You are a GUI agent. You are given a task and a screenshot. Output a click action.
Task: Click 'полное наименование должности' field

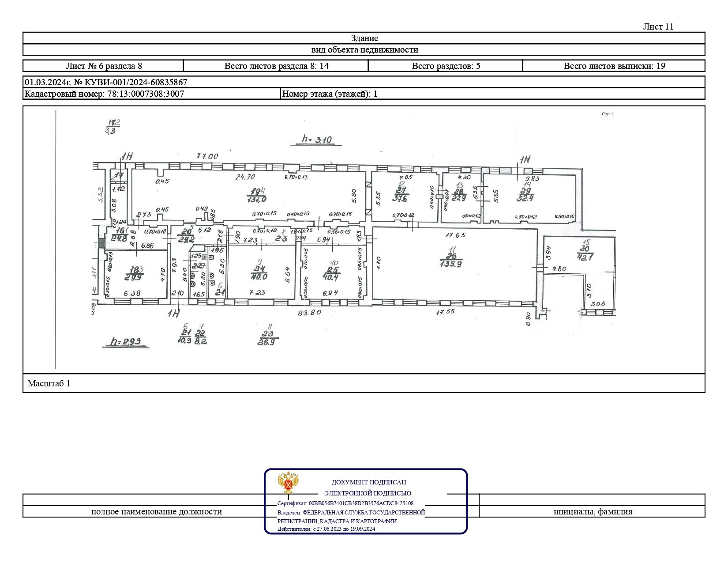pos(156,511)
